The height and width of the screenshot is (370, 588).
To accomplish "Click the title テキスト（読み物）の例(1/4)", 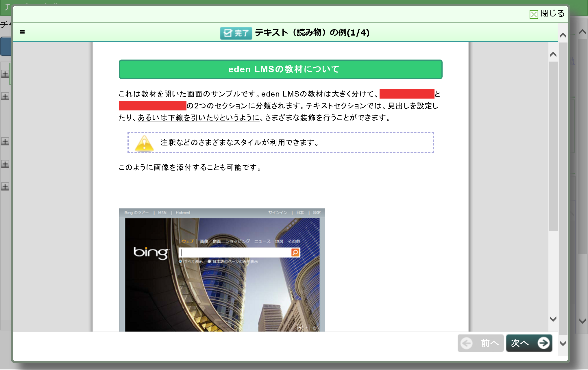I will pos(312,33).
